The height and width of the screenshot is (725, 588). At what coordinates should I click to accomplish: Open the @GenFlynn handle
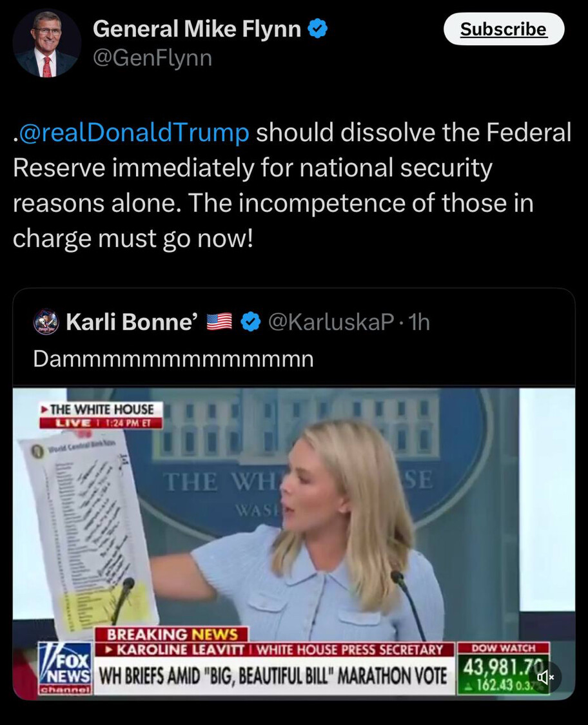153,58
